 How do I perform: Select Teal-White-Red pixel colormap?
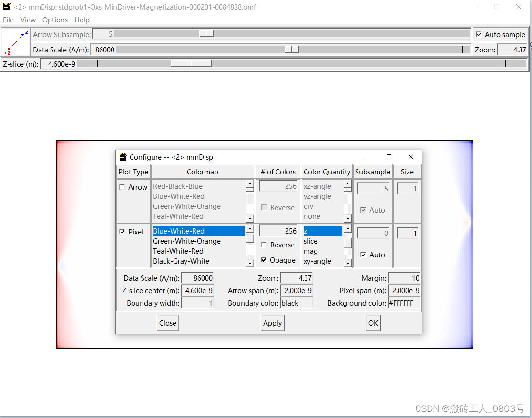point(198,251)
